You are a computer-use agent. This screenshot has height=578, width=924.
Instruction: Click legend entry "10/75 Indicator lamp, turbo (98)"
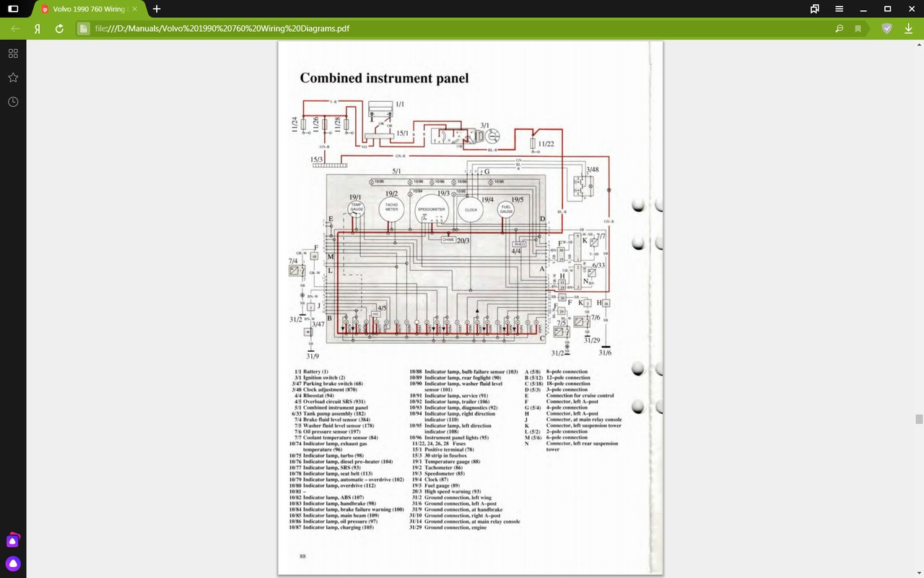(326, 455)
